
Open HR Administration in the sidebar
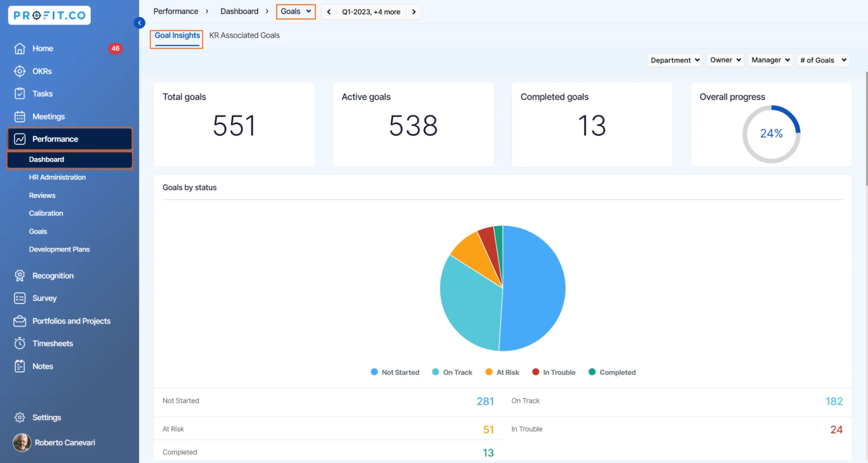57,177
